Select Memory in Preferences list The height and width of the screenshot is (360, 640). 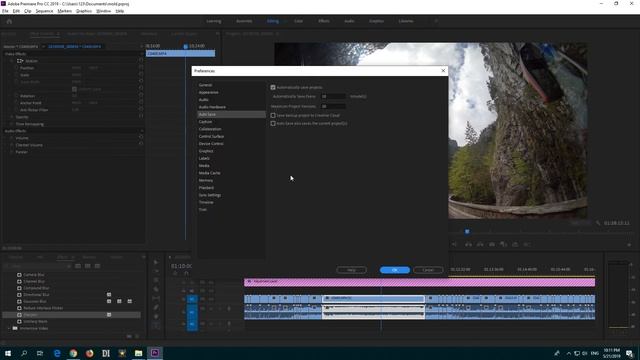coord(206,180)
